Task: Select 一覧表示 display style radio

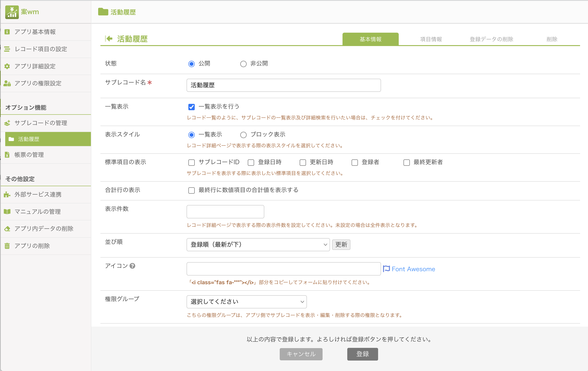Action: (x=192, y=134)
